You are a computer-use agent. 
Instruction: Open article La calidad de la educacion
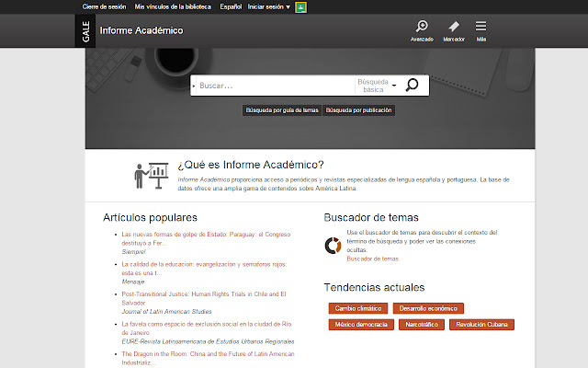(x=204, y=269)
